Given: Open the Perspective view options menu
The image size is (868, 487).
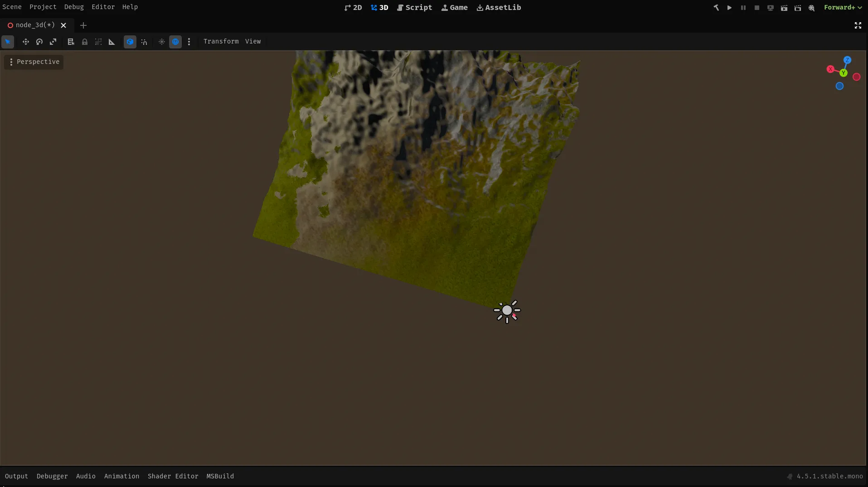Looking at the screenshot, I should coord(34,62).
